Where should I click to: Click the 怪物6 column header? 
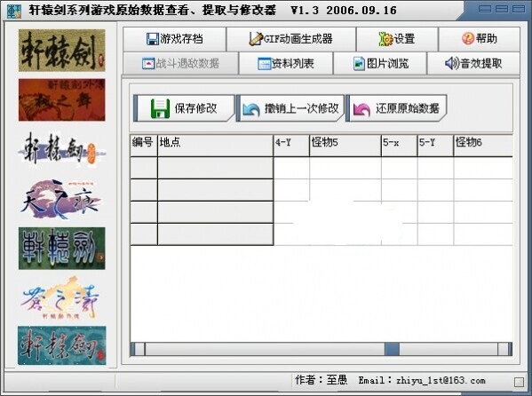(x=483, y=146)
